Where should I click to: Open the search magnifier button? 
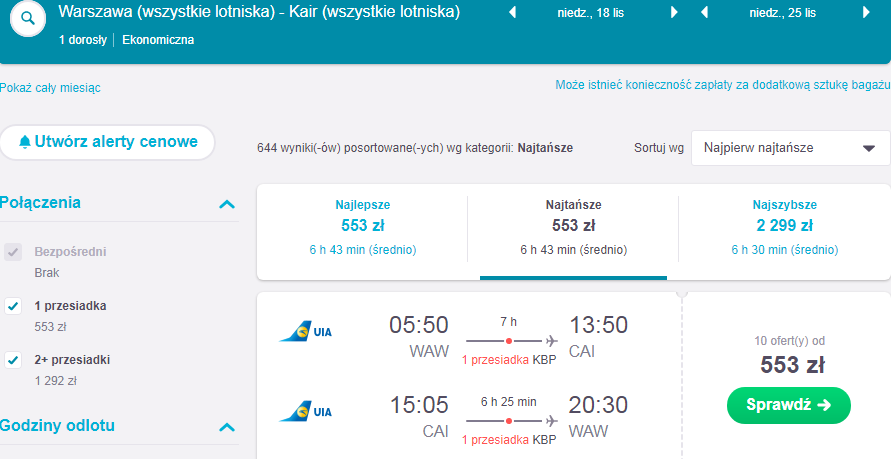[27, 19]
